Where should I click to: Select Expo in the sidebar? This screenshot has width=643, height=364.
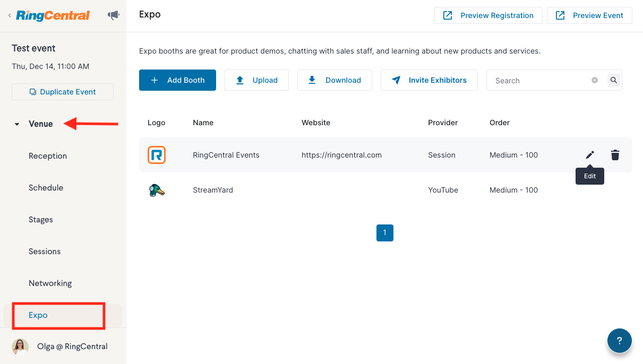click(x=63, y=315)
